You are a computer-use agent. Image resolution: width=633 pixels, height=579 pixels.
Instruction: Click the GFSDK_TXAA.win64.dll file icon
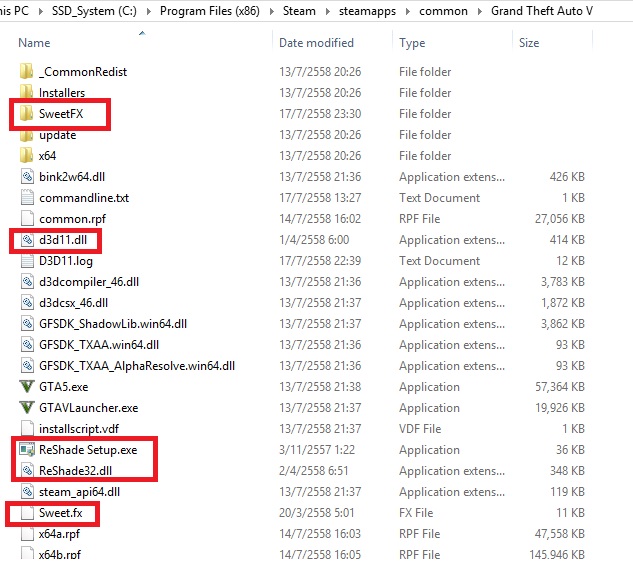pyautogui.click(x=27, y=344)
